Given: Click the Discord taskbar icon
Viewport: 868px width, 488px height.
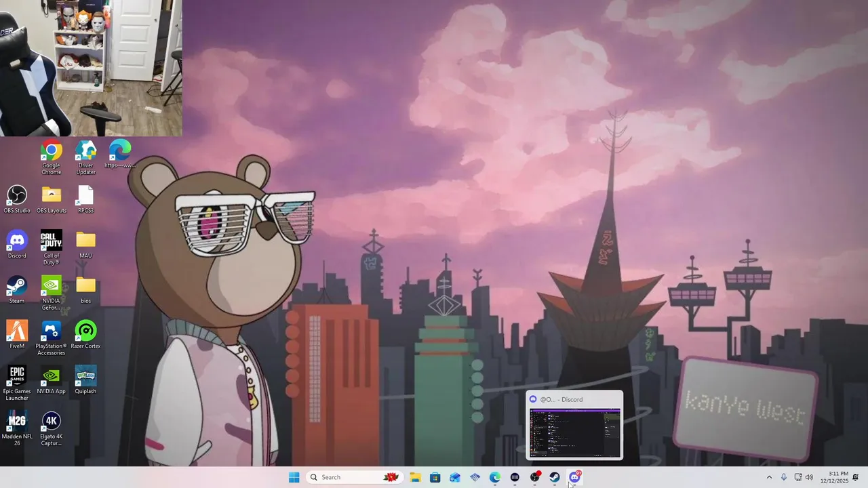Looking at the screenshot, I should (574, 477).
